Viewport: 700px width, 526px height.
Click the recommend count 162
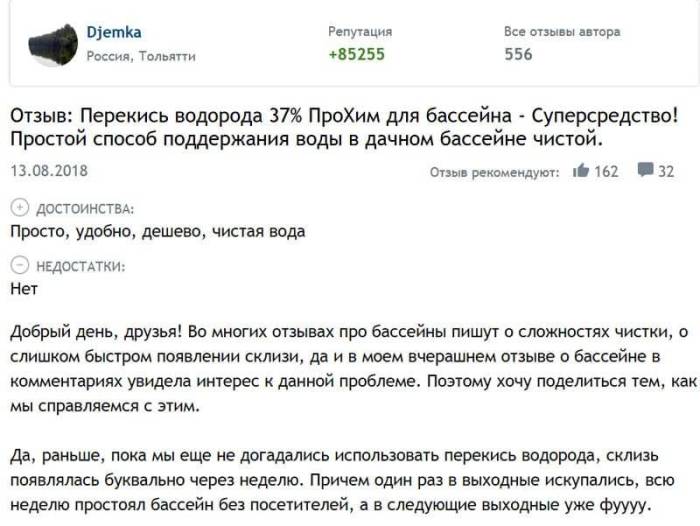click(607, 171)
